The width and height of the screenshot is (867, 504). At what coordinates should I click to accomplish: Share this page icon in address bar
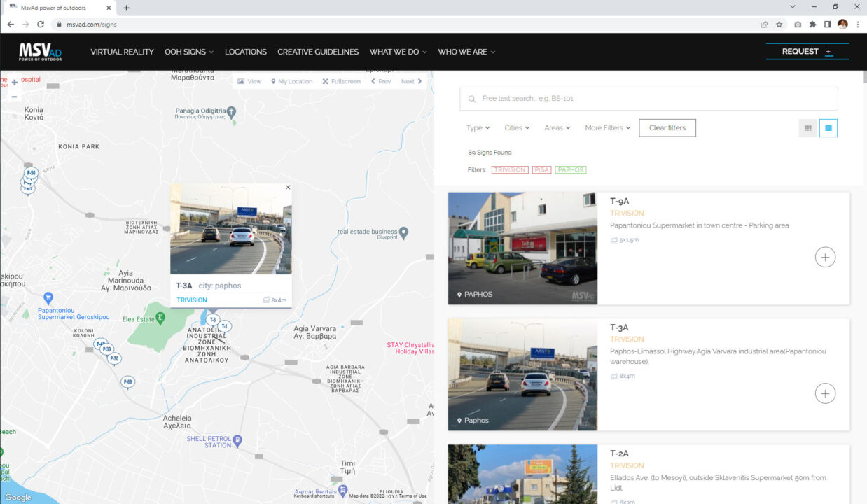point(764,24)
